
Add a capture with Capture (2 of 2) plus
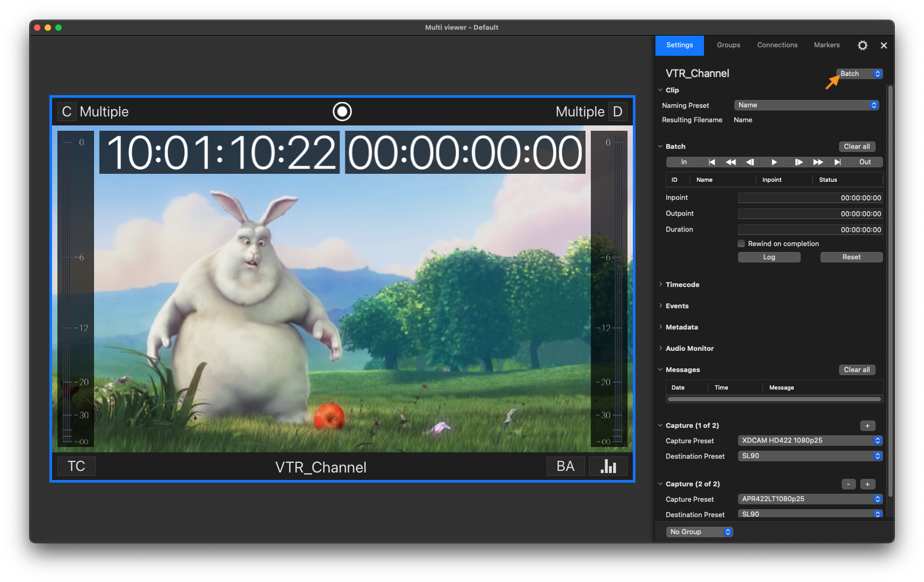coord(868,484)
